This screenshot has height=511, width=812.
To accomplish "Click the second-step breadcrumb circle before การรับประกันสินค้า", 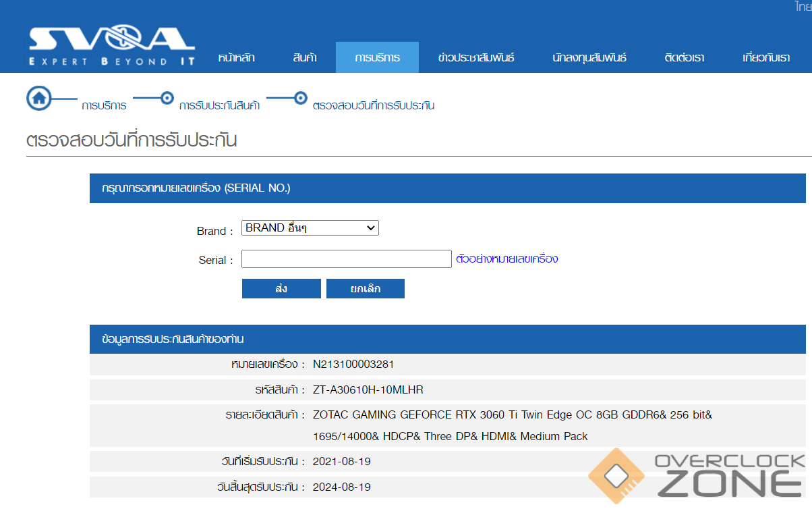I will point(167,98).
